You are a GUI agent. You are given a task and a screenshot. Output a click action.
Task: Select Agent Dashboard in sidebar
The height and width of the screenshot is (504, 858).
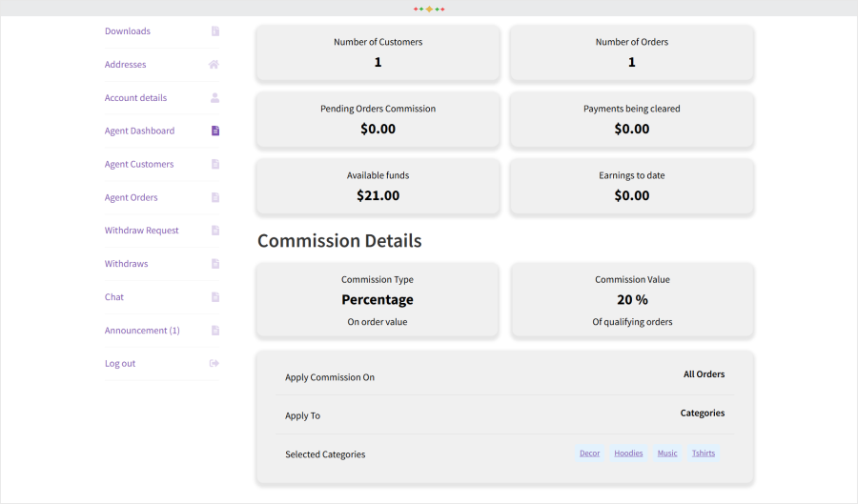point(139,131)
